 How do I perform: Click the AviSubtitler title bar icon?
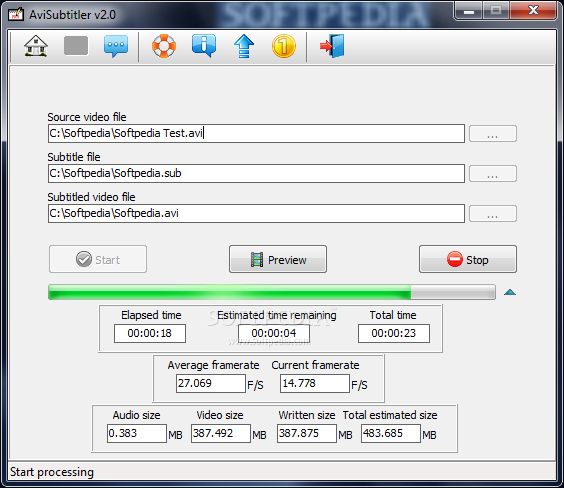coord(16,14)
